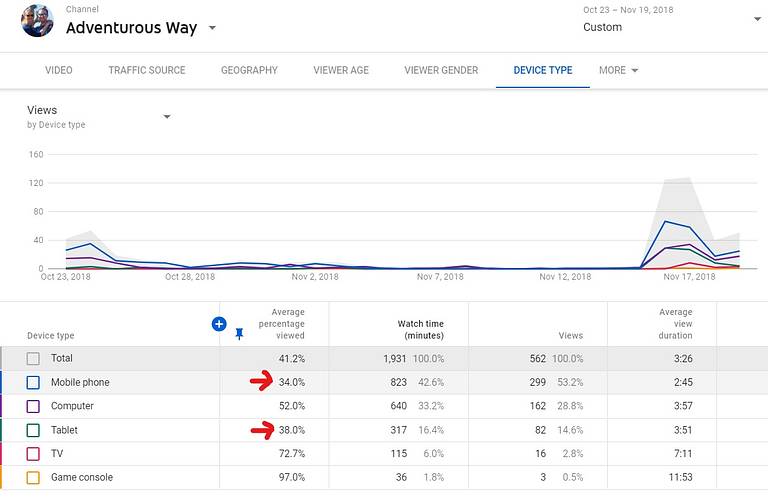Click the Game console row label
768x499 pixels.
tap(82, 477)
